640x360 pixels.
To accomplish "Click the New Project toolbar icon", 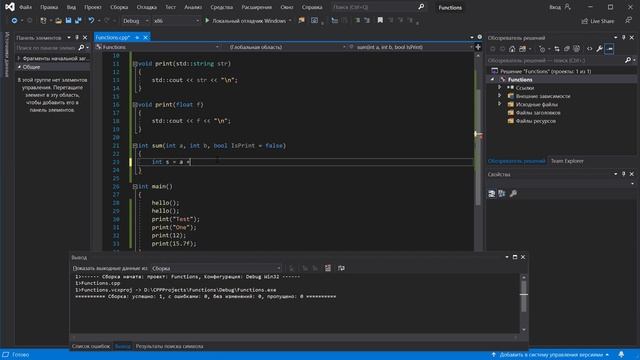I will coord(43,20).
